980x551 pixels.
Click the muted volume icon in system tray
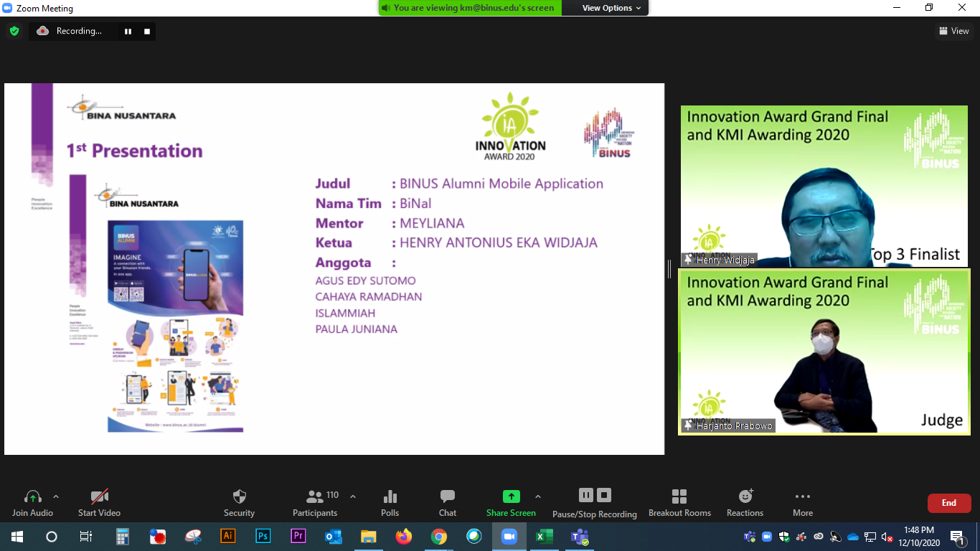click(x=887, y=537)
